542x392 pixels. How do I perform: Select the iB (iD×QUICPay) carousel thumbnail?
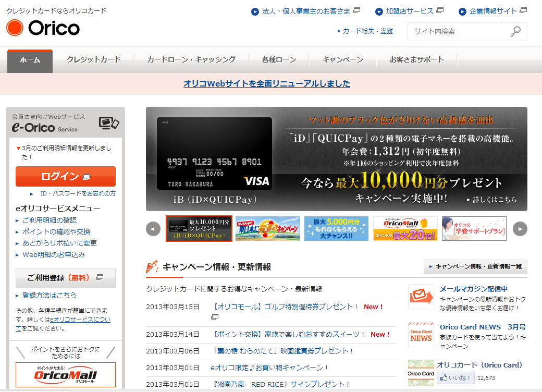[199, 228]
